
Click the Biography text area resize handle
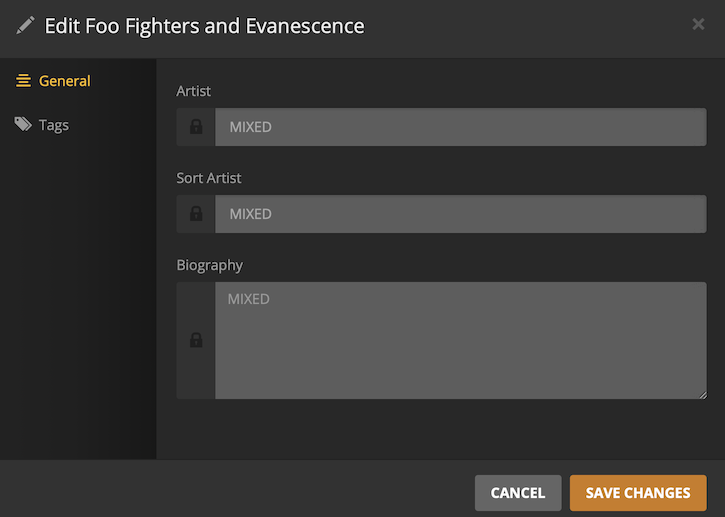(702, 395)
